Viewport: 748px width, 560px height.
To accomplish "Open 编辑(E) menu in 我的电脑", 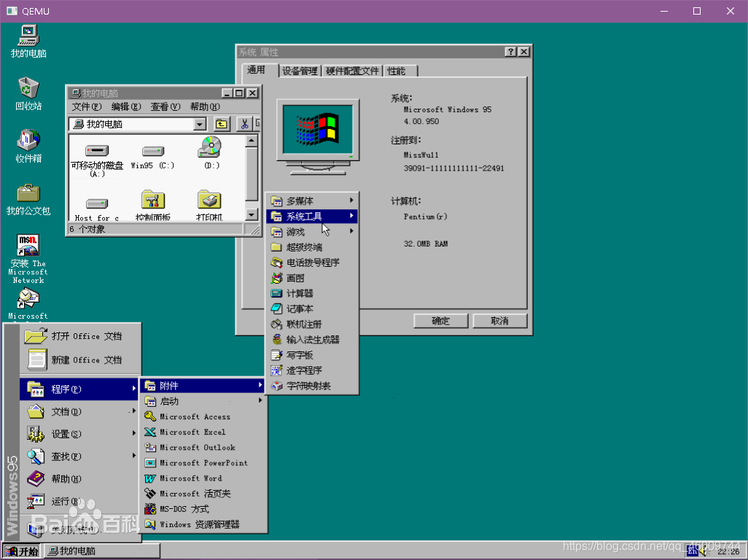I will click(126, 107).
